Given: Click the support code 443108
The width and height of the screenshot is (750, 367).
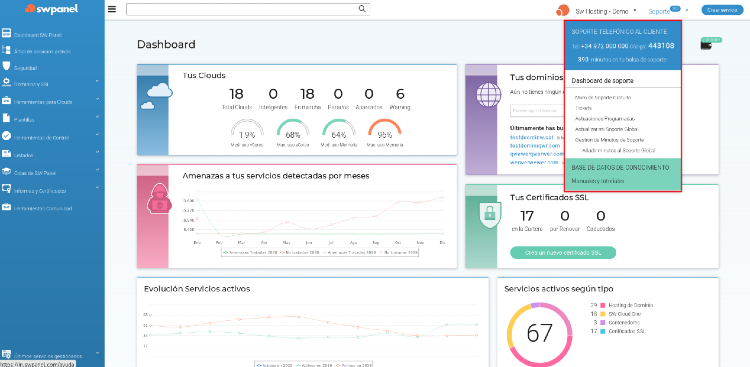Looking at the screenshot, I should (662, 46).
